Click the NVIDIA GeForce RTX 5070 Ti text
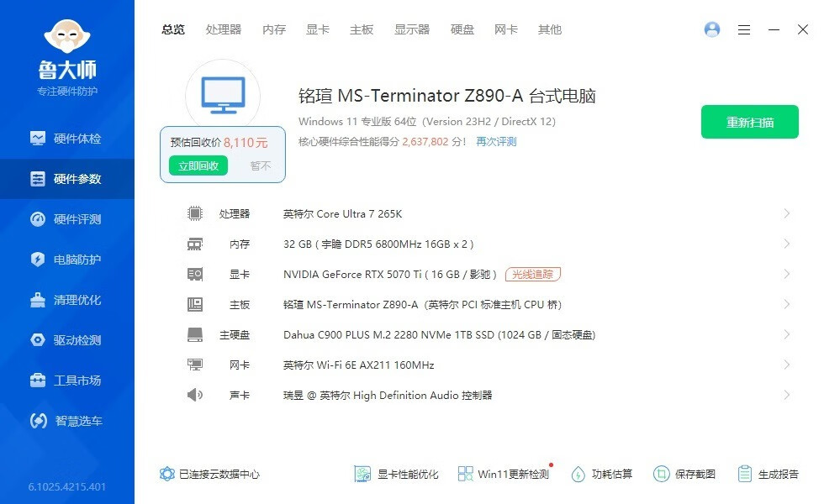This screenshot has height=504, width=824. [x=390, y=274]
